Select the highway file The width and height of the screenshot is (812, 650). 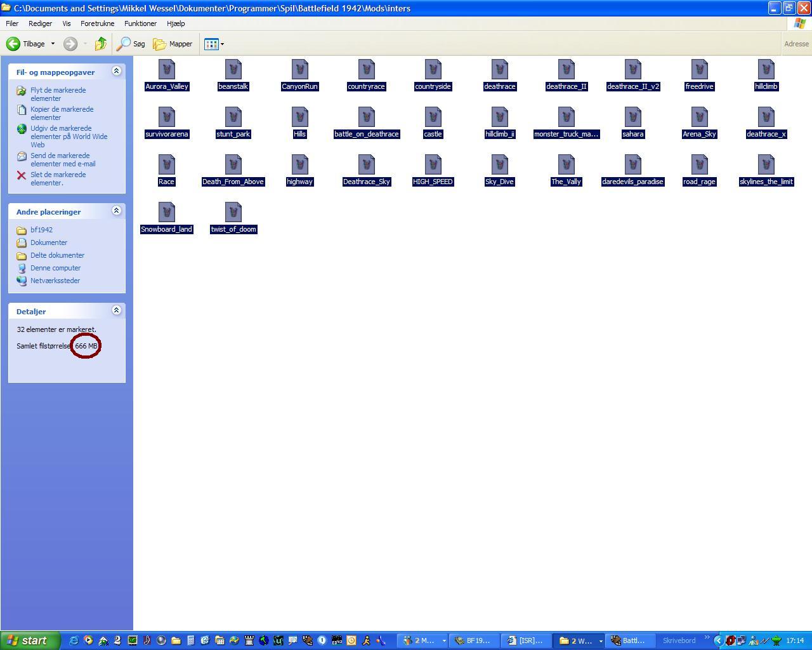[x=299, y=170]
